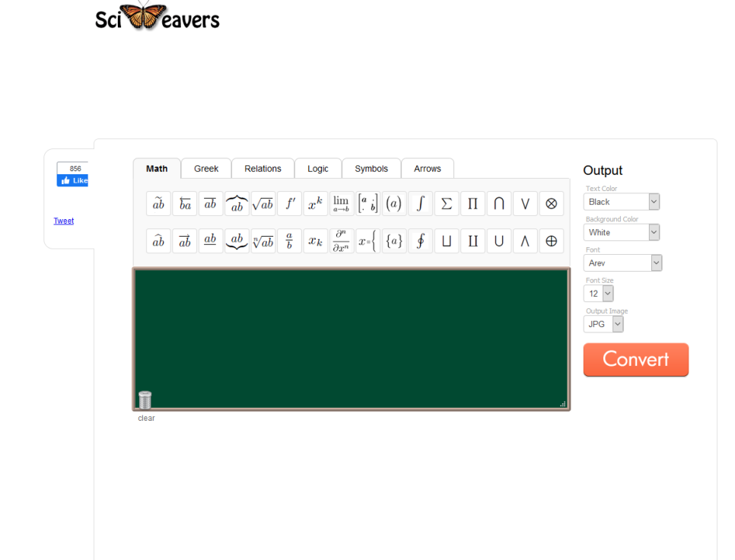Insert the nth root ab symbol
This screenshot has height=560, width=735.
point(263,241)
